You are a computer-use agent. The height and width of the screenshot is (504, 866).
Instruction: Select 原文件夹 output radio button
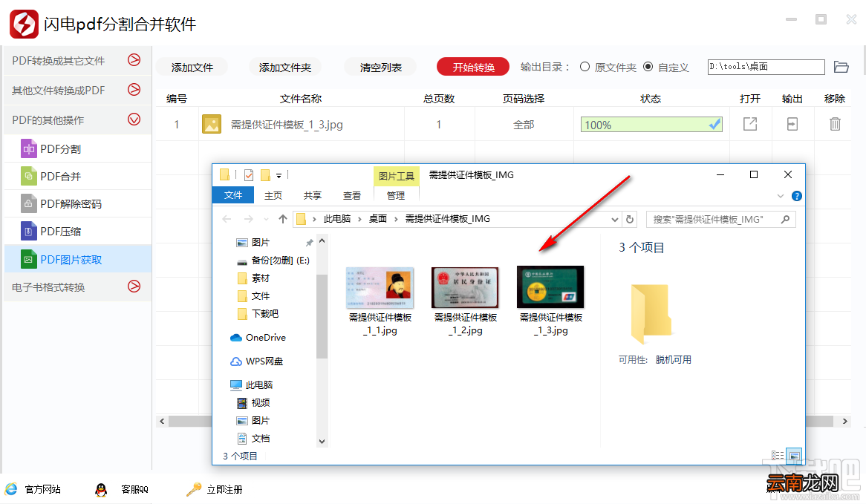(585, 67)
